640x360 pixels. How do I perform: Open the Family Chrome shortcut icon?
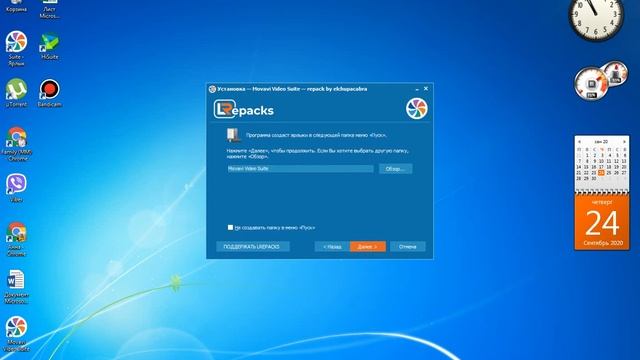[x=16, y=144]
